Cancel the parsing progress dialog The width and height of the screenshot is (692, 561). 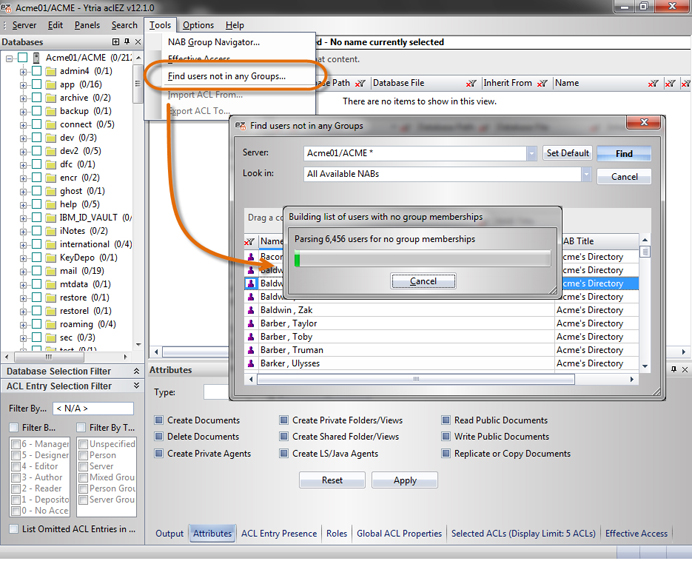pos(423,281)
